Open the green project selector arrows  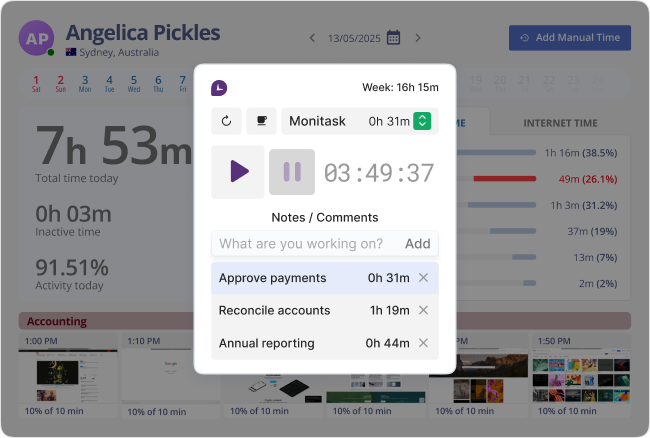(422, 121)
